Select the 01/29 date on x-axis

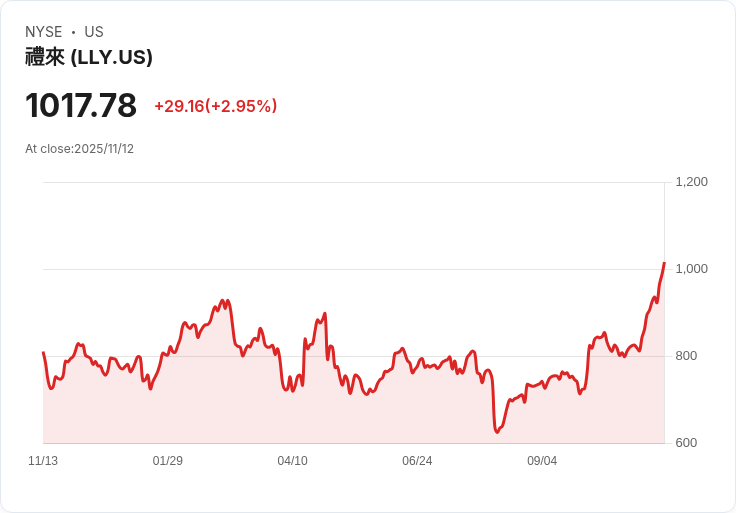click(x=168, y=461)
